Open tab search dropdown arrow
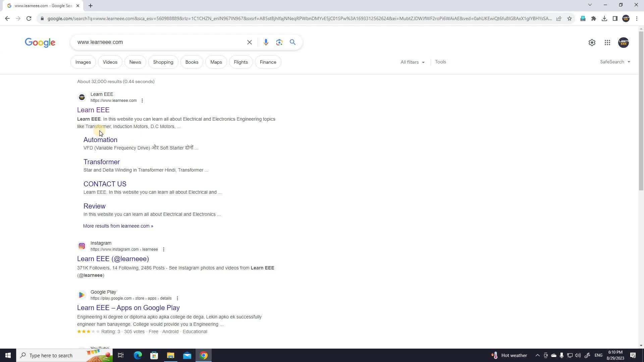Viewport: 644px width, 362px height. (590, 5)
